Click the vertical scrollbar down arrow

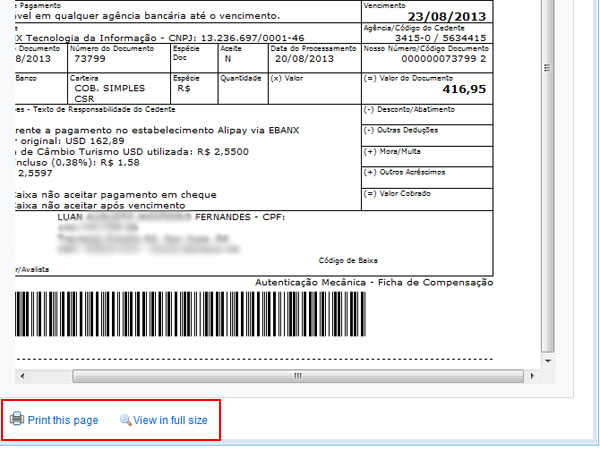548,361
